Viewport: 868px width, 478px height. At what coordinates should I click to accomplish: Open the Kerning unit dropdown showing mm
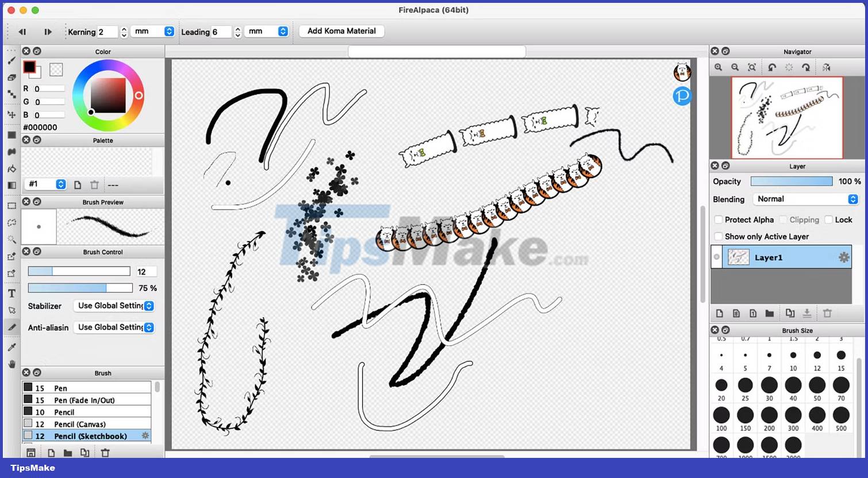(x=152, y=32)
